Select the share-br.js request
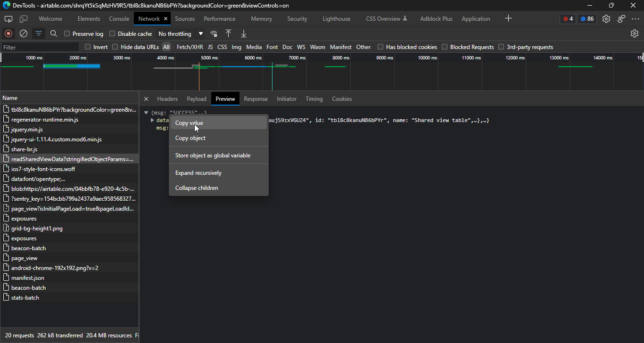 (69, 149)
